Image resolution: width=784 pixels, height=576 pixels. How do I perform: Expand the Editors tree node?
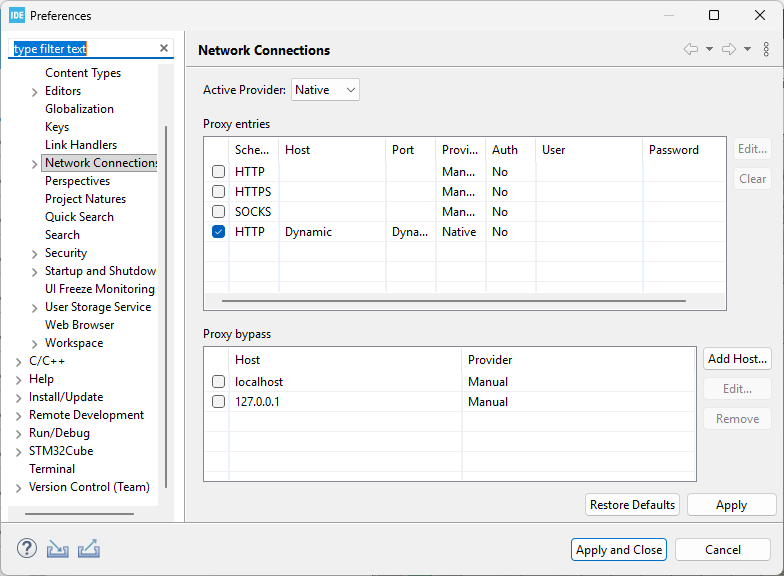pyautogui.click(x=34, y=92)
